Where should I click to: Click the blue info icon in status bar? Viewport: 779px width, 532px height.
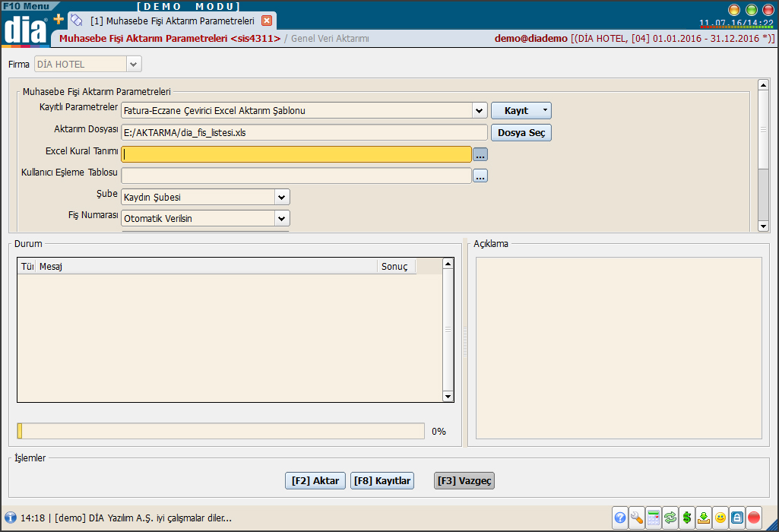10,518
